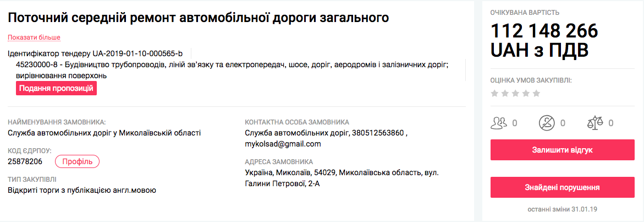
Task: Rate procurement conditions with the second star
Action: [505, 94]
